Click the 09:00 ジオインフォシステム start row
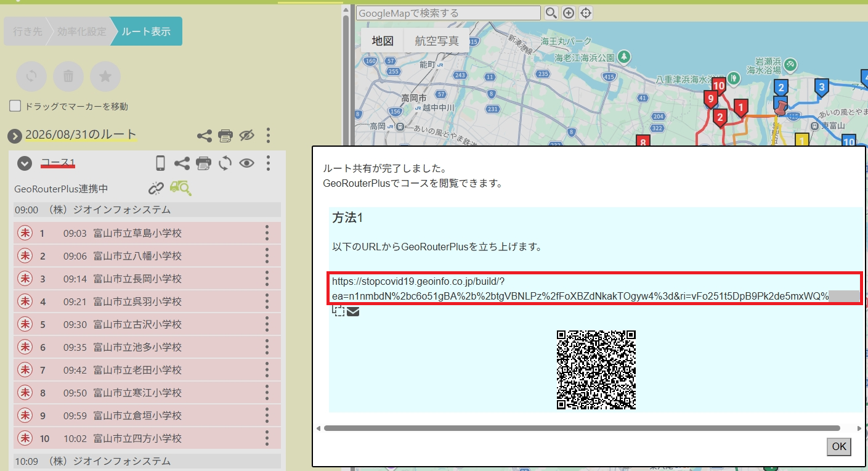The image size is (868, 471). click(x=147, y=210)
